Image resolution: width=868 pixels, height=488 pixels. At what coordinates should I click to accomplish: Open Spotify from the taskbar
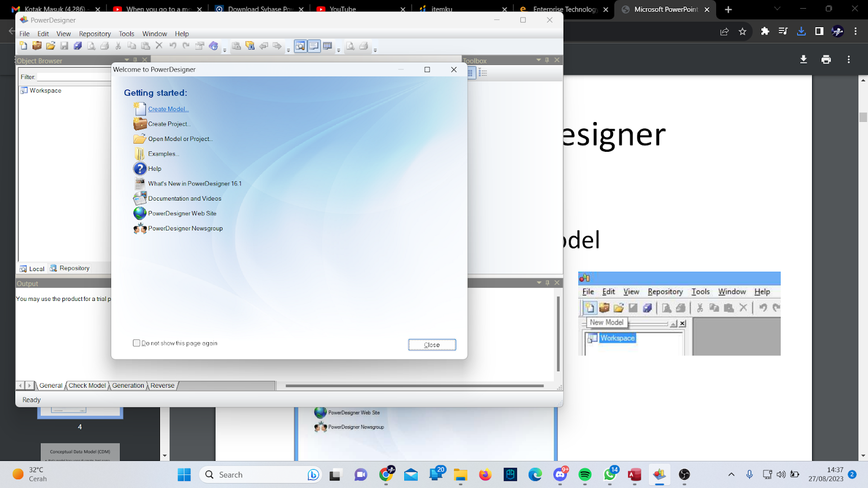pyautogui.click(x=585, y=474)
